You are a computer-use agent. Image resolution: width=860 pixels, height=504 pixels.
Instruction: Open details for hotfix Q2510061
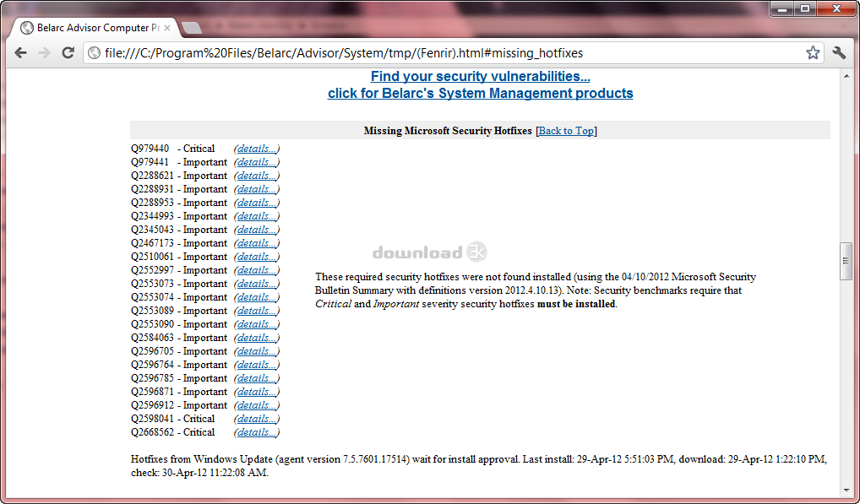[x=257, y=257]
